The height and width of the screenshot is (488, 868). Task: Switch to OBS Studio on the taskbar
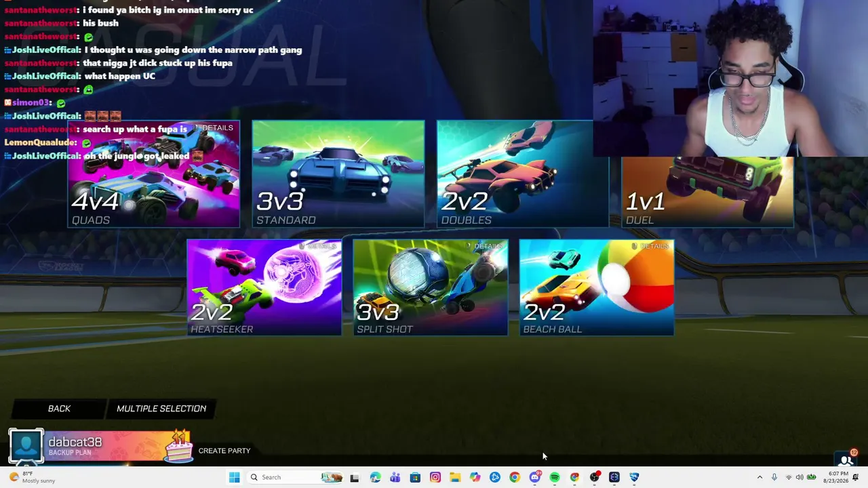(595, 477)
